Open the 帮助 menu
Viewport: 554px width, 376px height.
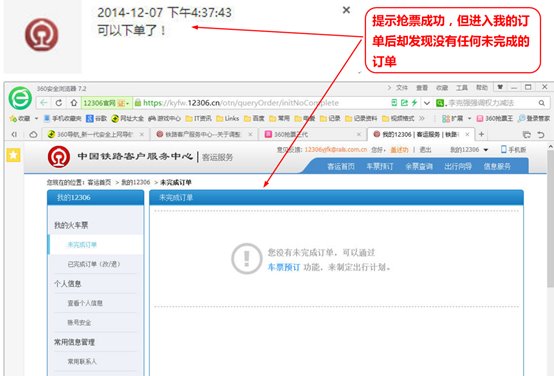pos(482,88)
